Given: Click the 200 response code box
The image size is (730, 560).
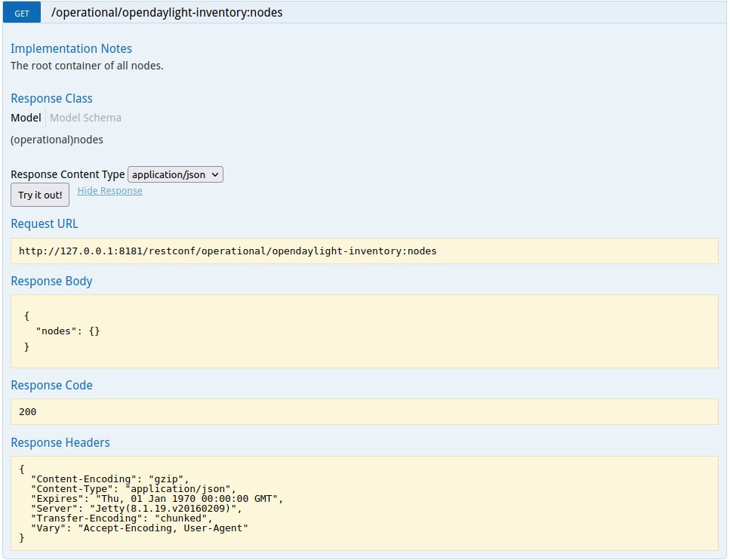Looking at the screenshot, I should pos(364,412).
